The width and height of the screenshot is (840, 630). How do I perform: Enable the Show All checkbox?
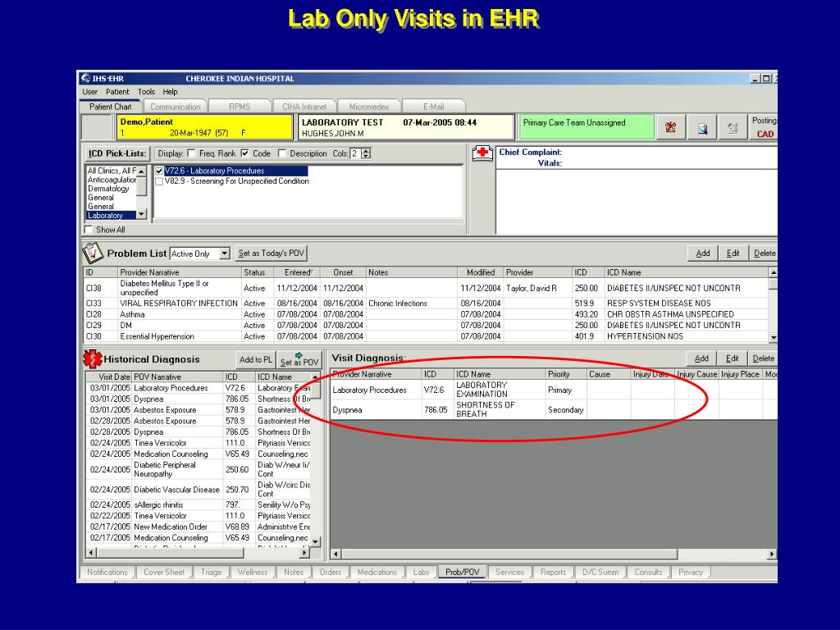89,230
